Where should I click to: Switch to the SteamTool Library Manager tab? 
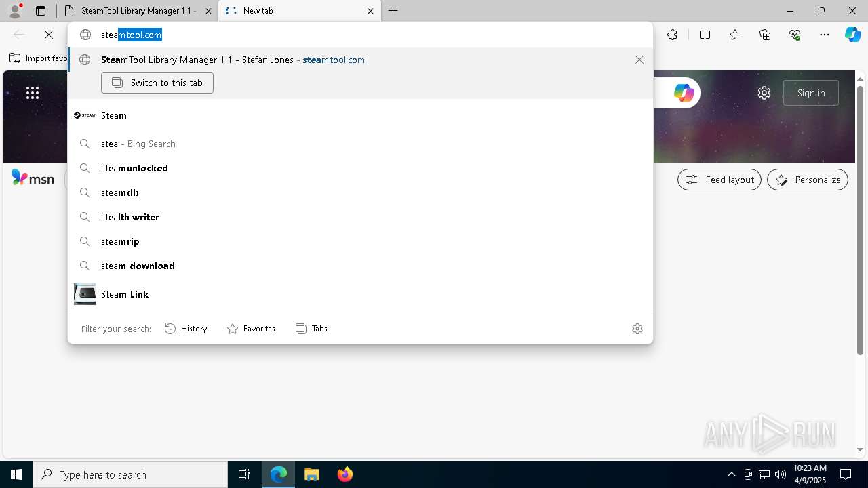(138, 11)
